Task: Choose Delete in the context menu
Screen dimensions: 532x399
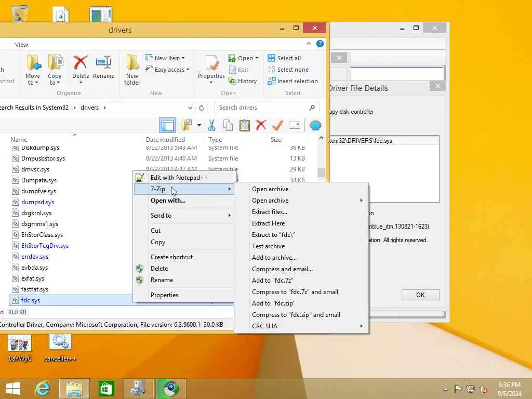Action: pyautogui.click(x=184, y=269)
